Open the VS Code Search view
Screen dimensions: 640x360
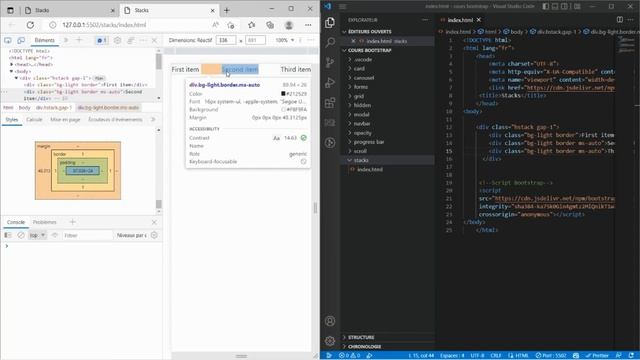pyautogui.click(x=330, y=42)
